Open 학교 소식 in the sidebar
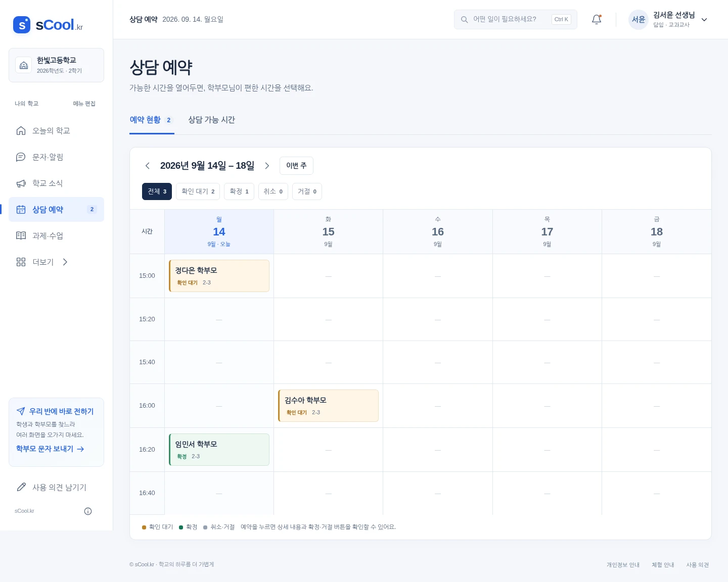Viewport: 728px width, 582px height. [x=56, y=183]
